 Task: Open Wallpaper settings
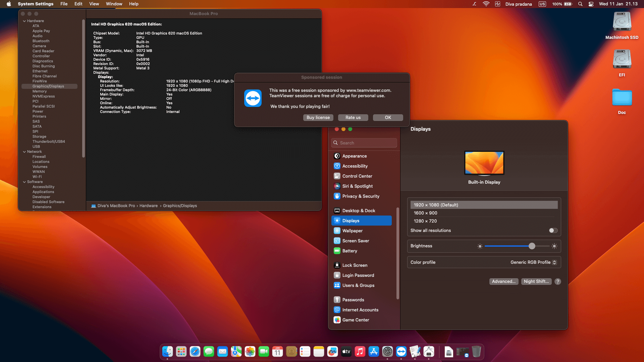click(352, 231)
